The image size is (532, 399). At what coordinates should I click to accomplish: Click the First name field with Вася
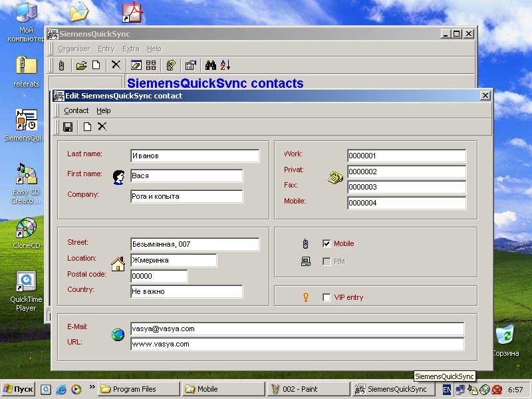[187, 176]
